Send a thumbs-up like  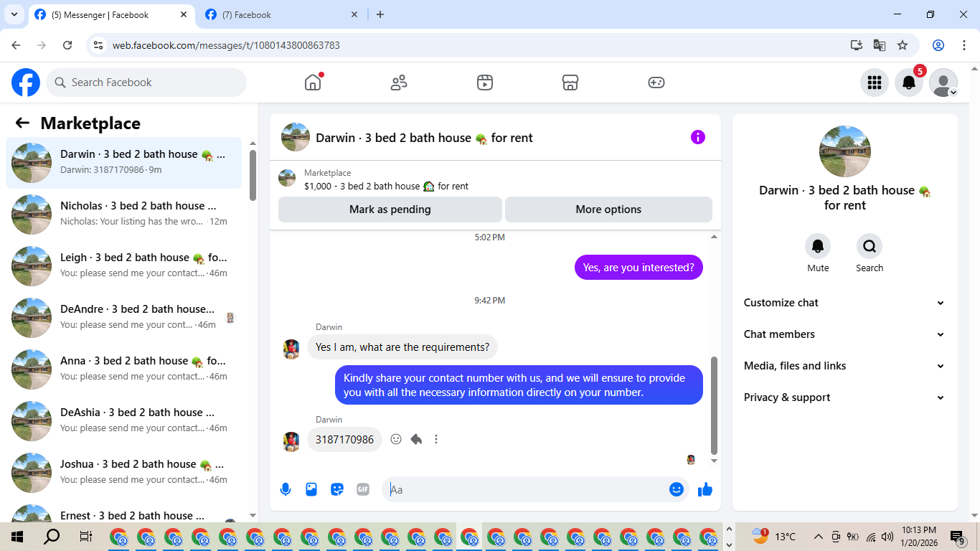point(705,489)
